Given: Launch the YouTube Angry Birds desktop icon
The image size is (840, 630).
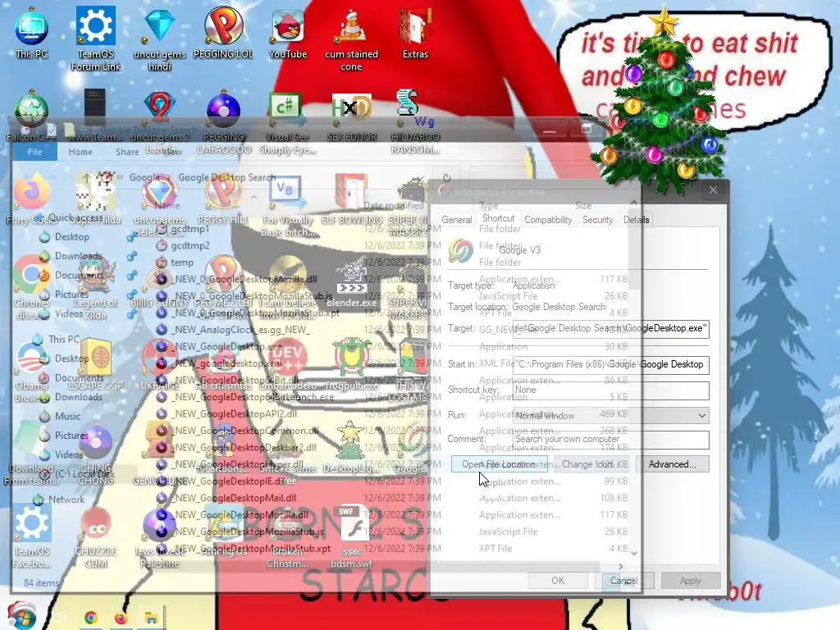Looking at the screenshot, I should pos(288,33).
